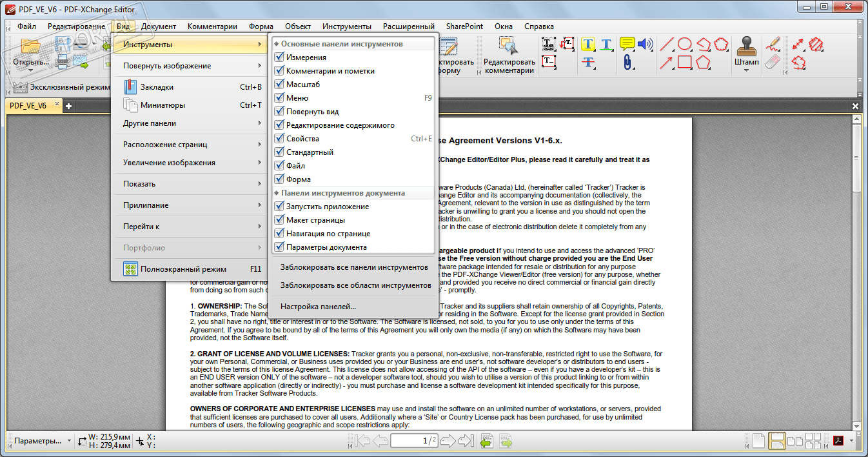Viewport: 868px width, 457px height.
Task: Uncheck Комментарии и пометки toolbar
Action: [x=279, y=71]
